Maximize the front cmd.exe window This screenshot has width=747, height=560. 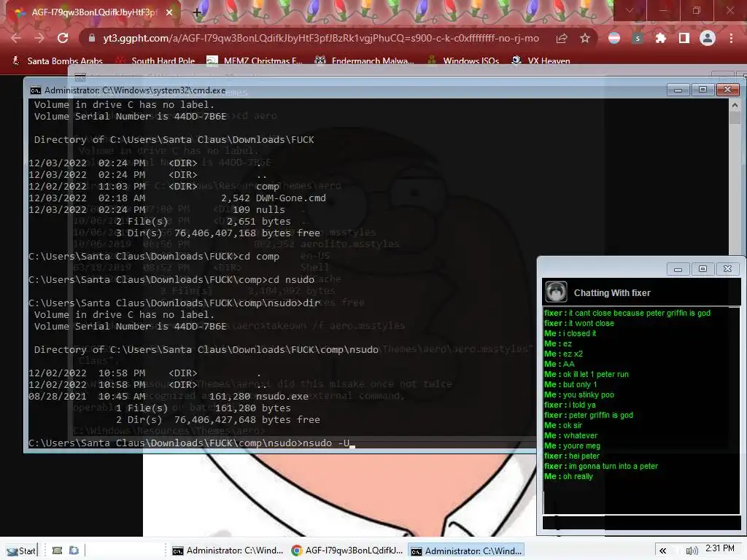703,90
